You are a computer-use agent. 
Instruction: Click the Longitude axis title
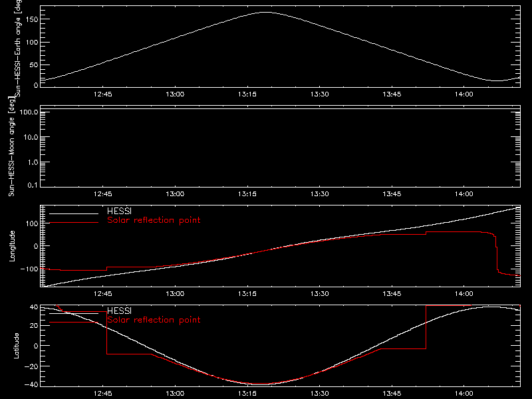[12, 246]
